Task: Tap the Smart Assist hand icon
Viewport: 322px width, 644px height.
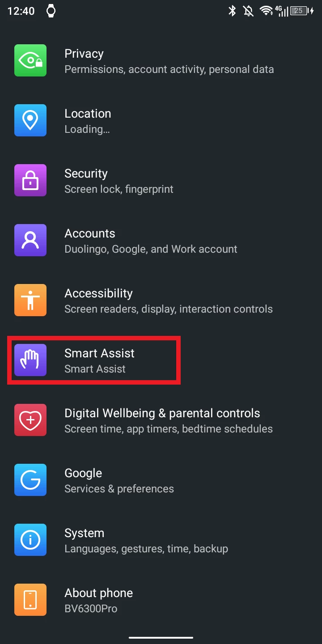Action: [30, 360]
